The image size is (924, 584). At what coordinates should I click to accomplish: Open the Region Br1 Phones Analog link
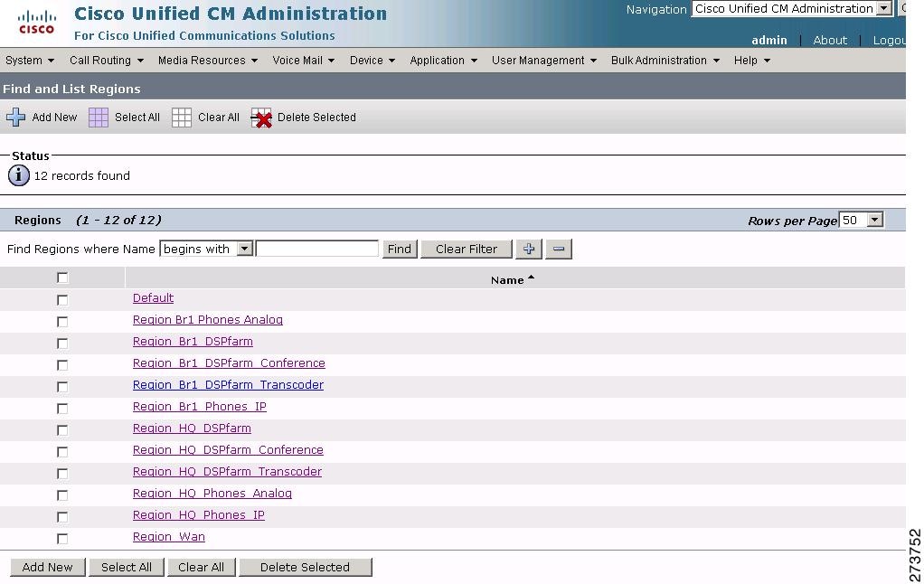click(207, 320)
